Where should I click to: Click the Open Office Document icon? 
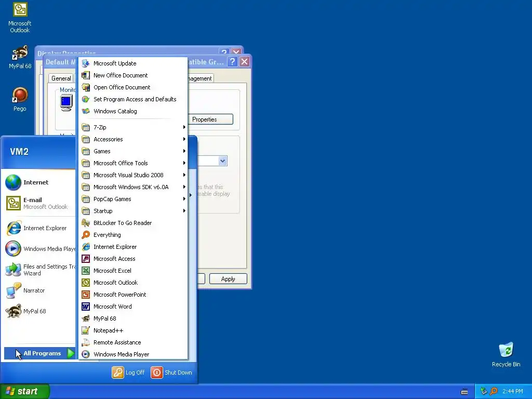[86, 87]
